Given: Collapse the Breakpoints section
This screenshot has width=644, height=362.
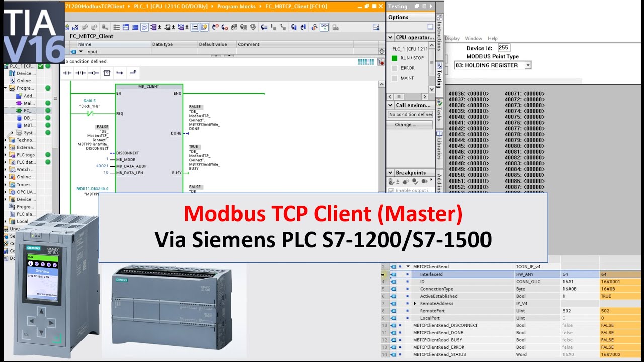Looking at the screenshot, I should click(x=391, y=172).
